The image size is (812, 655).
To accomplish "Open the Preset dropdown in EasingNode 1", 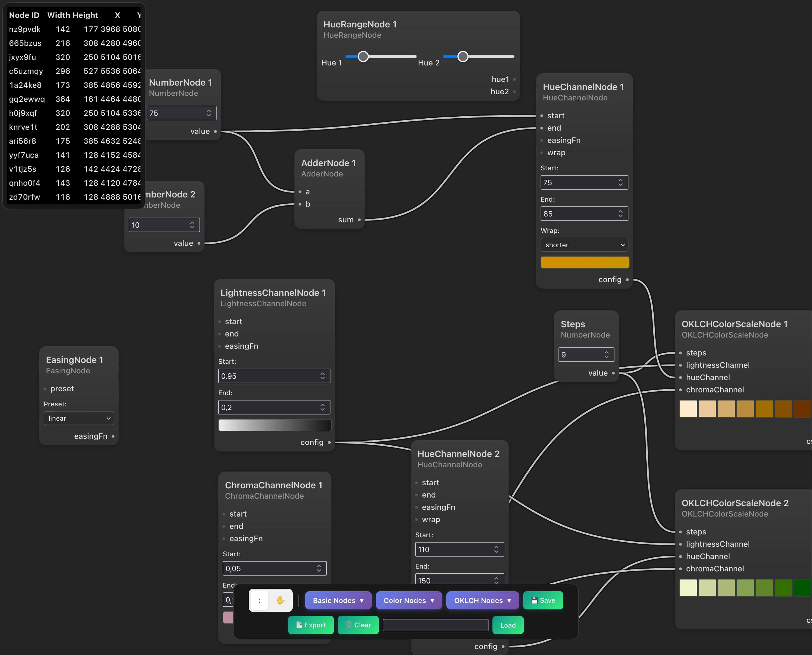I will tap(79, 418).
